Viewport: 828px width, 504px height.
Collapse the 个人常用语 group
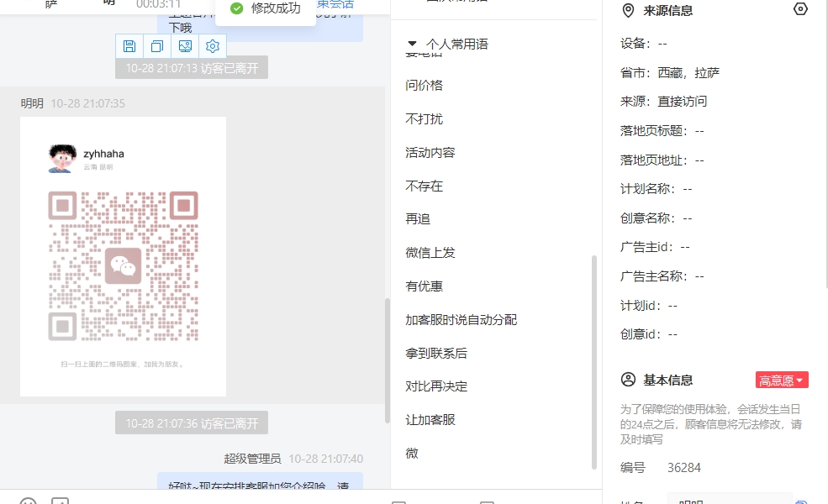[x=413, y=44]
